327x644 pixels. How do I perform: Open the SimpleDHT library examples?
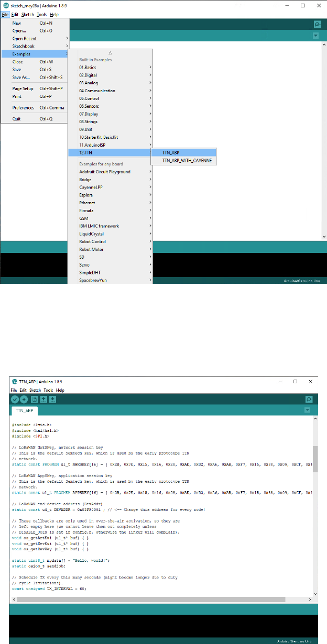click(110, 272)
